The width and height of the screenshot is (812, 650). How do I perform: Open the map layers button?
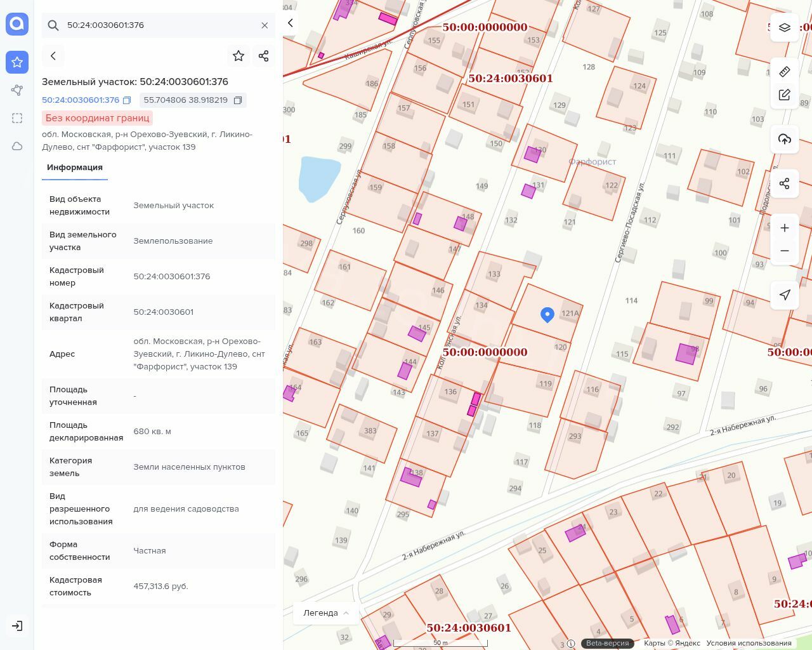point(785,28)
